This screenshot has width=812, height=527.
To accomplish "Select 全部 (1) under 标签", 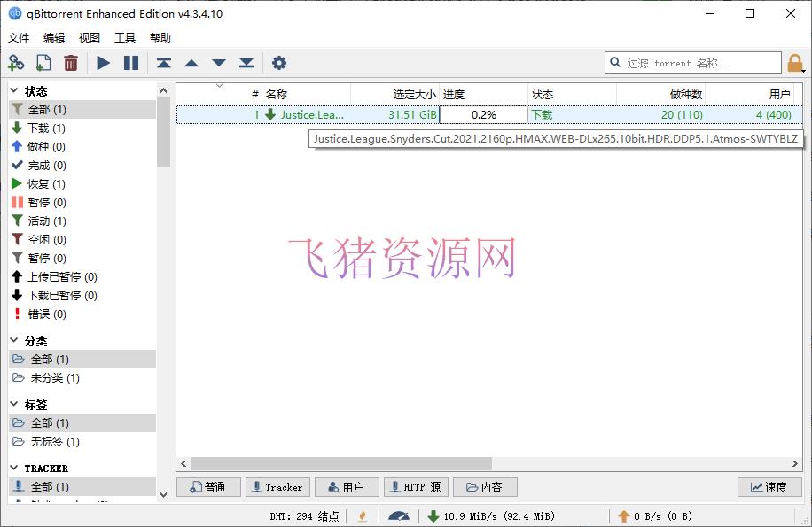I will pyautogui.click(x=82, y=422).
